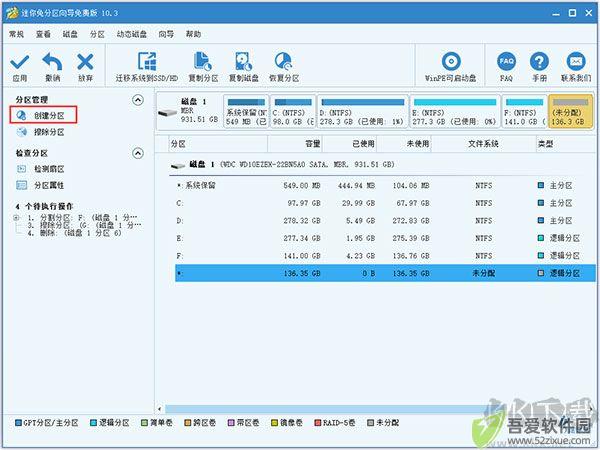Sort by 分区 column header

click(x=218, y=144)
